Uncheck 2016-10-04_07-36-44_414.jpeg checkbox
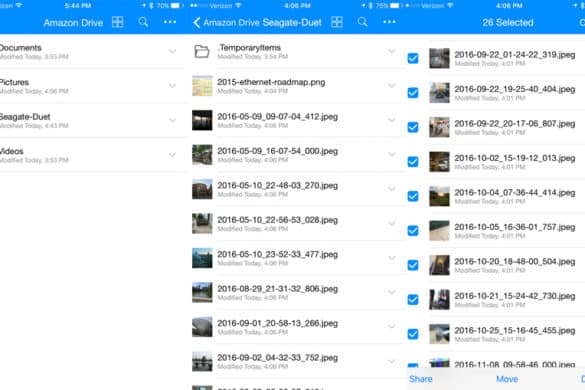The width and height of the screenshot is (585, 390). point(413,196)
